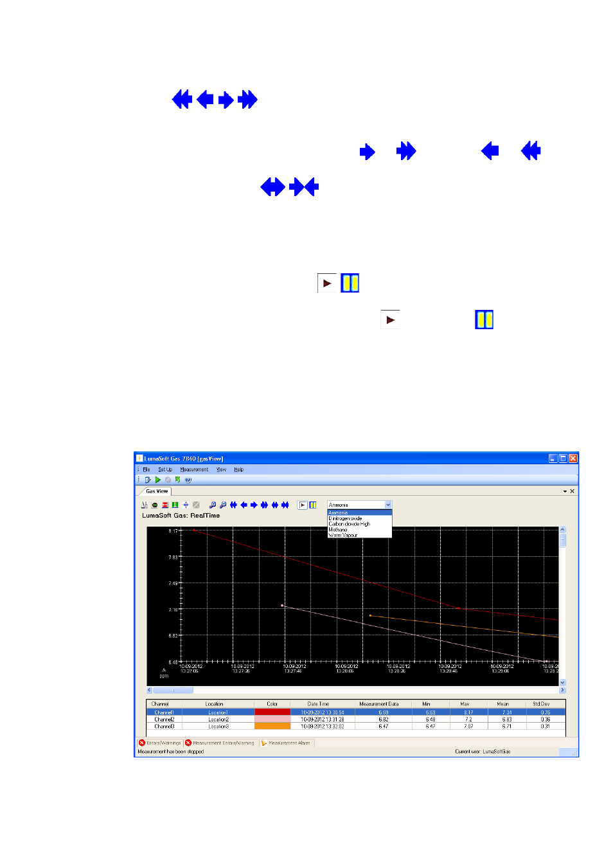Open the gas selection combo box showing Ammonia
The height and width of the screenshot is (868, 613).
[359, 505]
